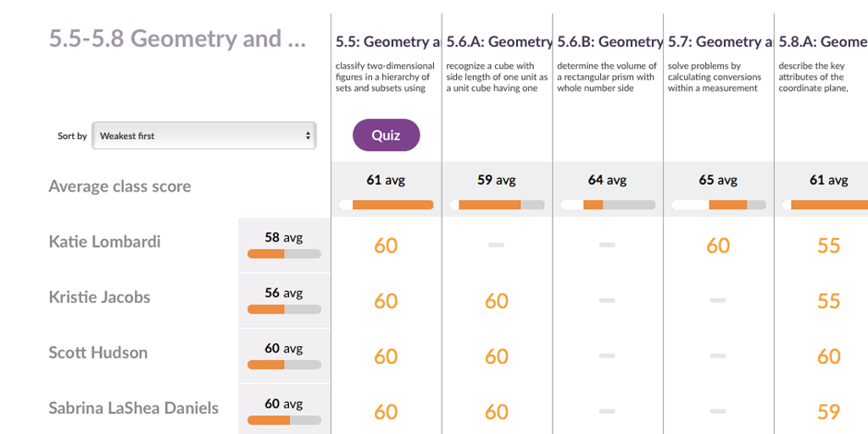Click the 5.8.A column header
The width and height of the screenshot is (868, 434).
click(x=823, y=42)
